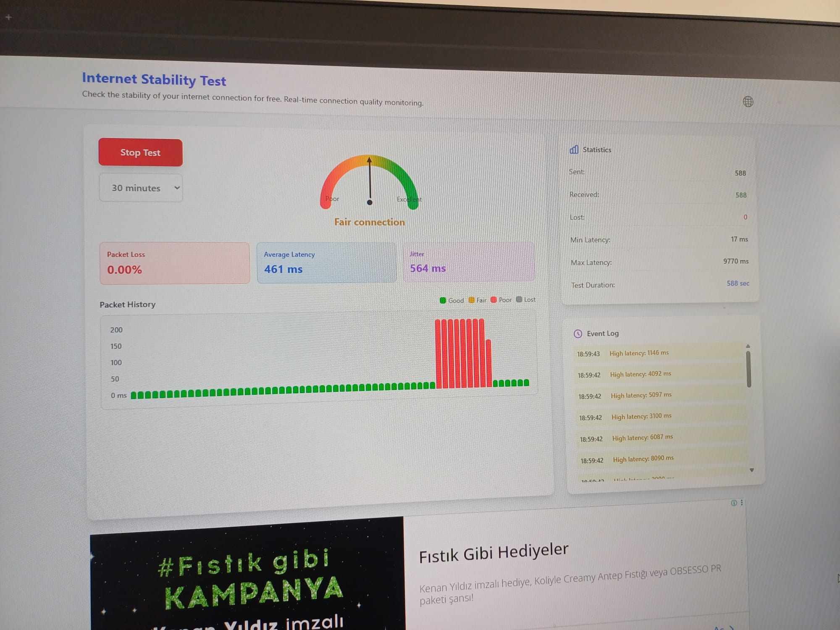The height and width of the screenshot is (630, 840).
Task: Click the connection quality gauge needle
Action: click(370, 181)
